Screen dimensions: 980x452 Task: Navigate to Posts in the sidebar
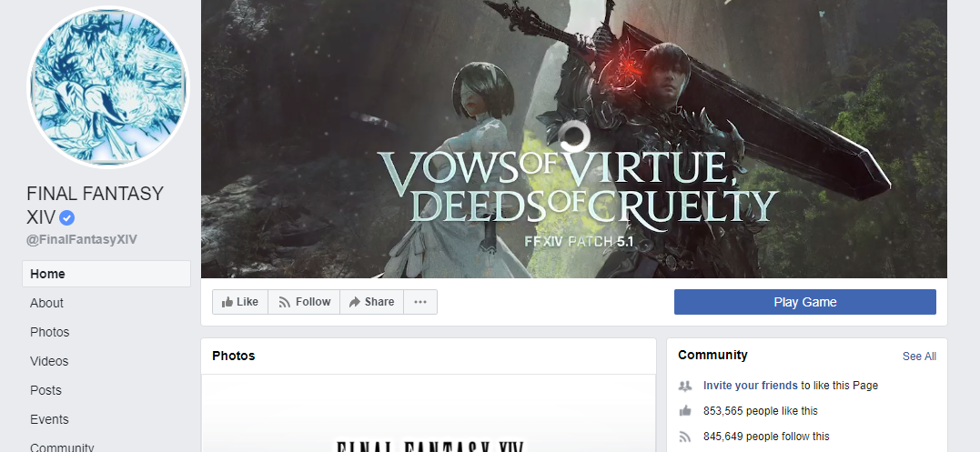point(45,390)
